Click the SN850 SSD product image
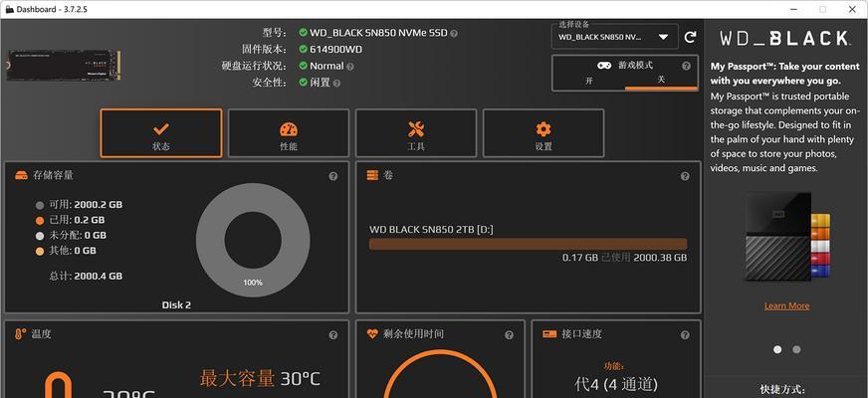868x398 pixels. pos(64,66)
